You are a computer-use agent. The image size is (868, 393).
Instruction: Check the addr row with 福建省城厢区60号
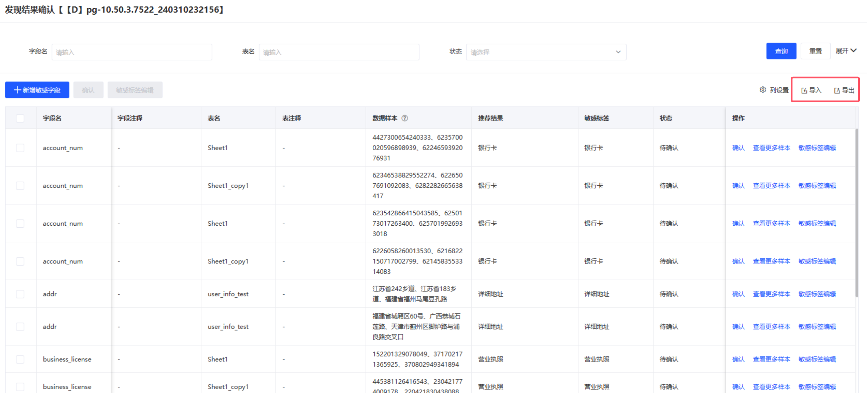[x=20, y=327]
